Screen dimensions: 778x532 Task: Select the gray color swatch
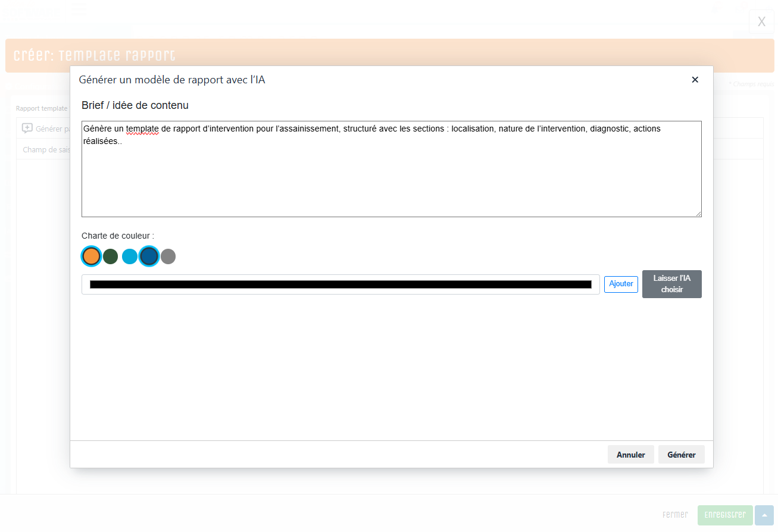[x=168, y=256]
